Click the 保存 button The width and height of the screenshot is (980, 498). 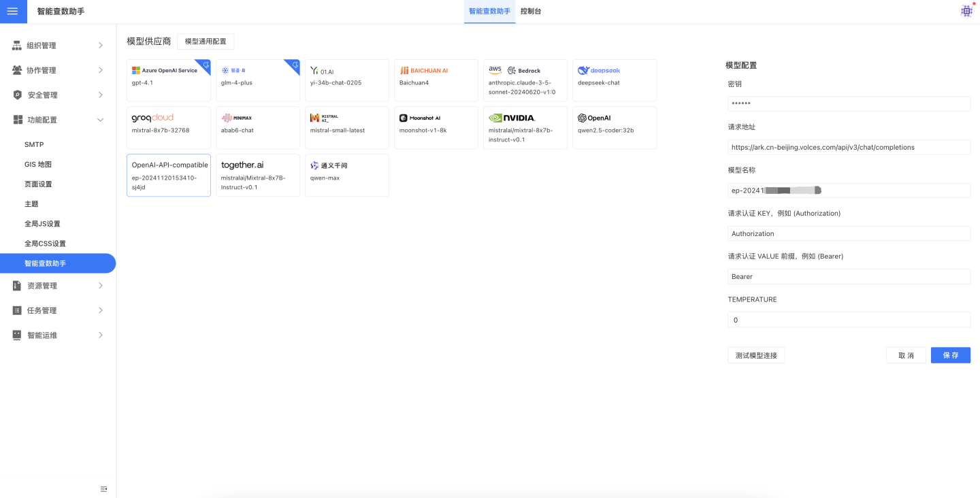[x=950, y=355]
